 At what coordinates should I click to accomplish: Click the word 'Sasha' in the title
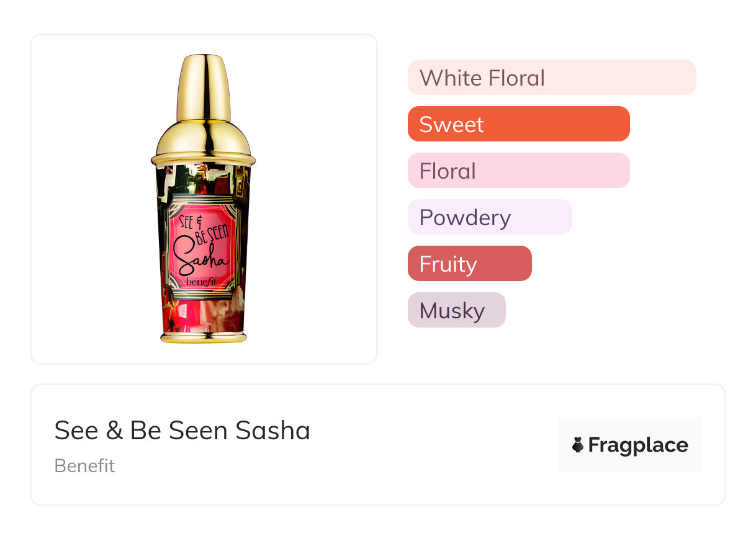coord(277,431)
